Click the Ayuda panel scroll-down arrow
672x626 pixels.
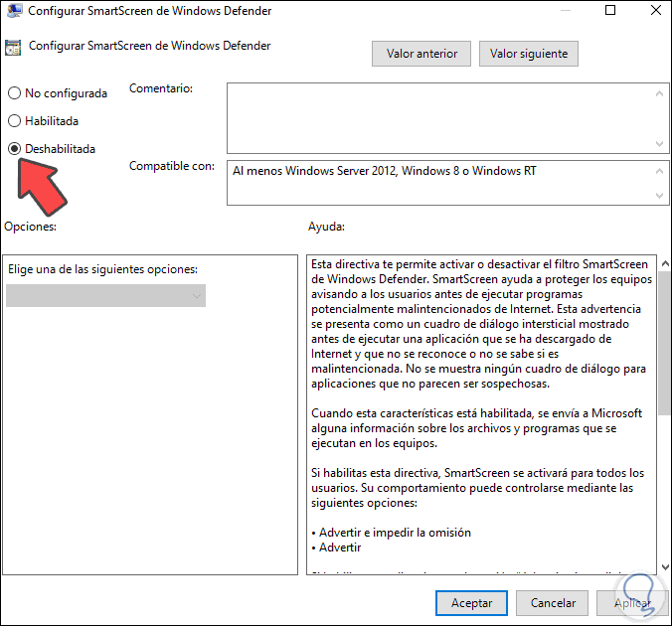click(665, 566)
